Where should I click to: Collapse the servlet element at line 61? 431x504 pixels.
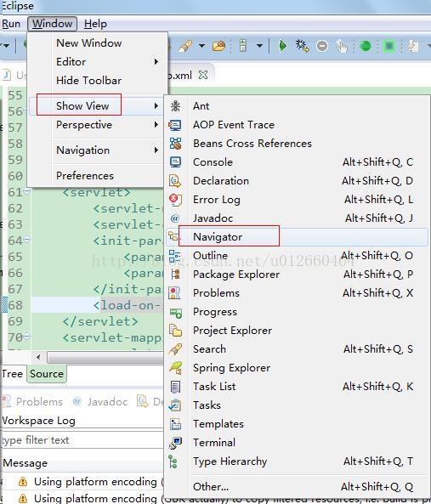point(27,191)
